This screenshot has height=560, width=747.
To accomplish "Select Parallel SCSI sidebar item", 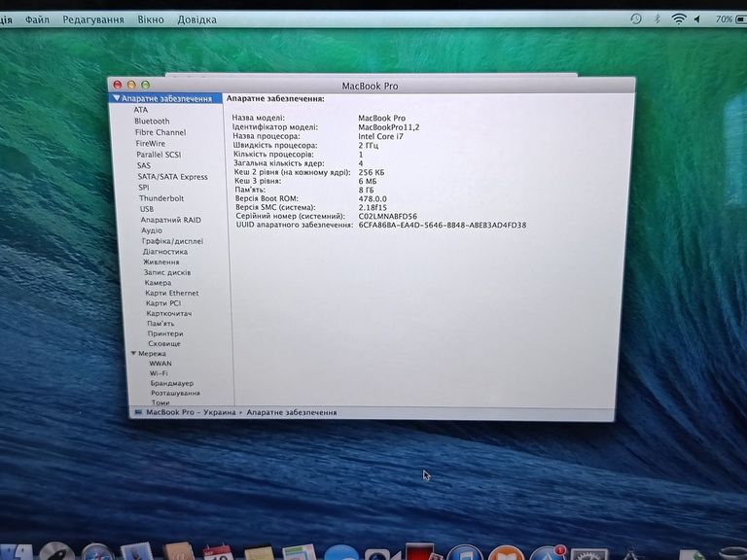I will click(159, 155).
